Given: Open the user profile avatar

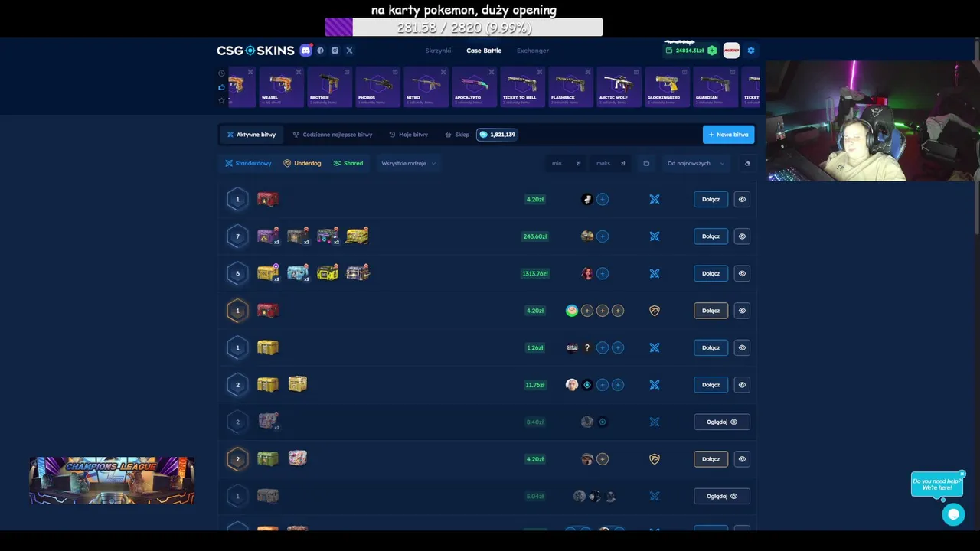Looking at the screenshot, I should point(731,51).
